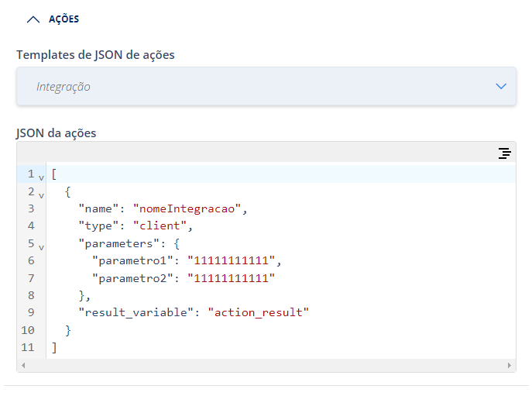Click the blue dropdown arrow for templates
This screenshot has width=532, height=396.
[x=501, y=86]
